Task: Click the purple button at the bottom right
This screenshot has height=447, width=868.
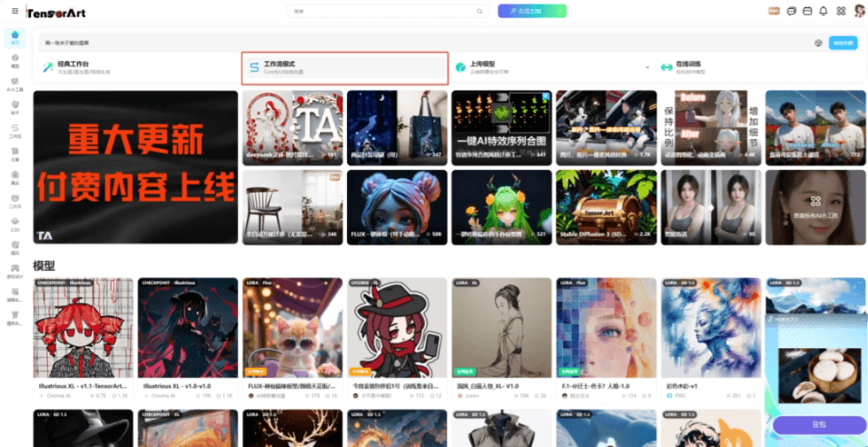Action: [x=819, y=425]
